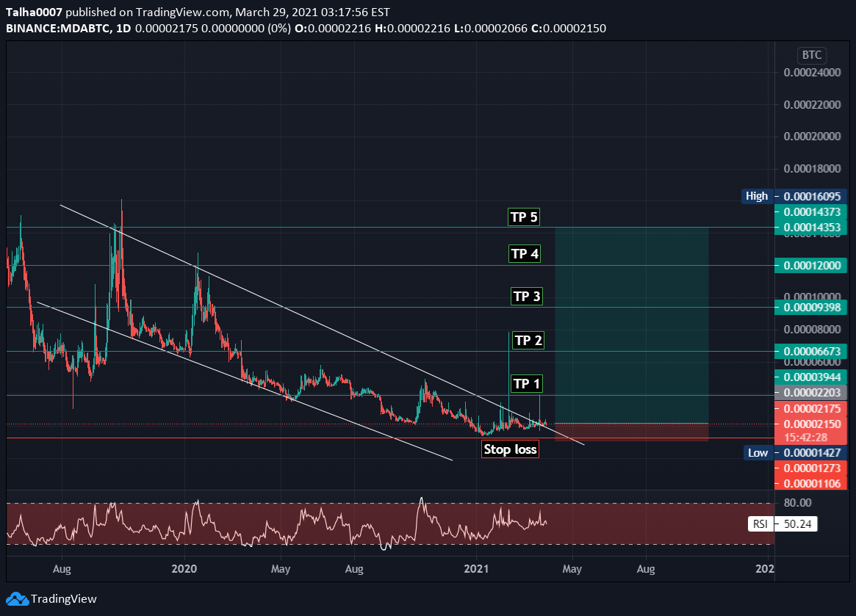Select the TP 4 label
Image resolution: width=856 pixels, height=616 pixels.
(525, 254)
